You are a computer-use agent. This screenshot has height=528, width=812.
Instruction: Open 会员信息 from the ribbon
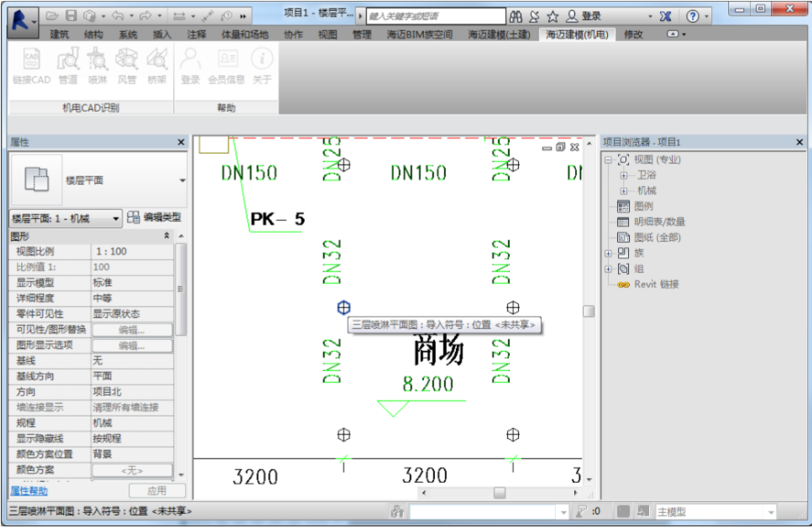pyautogui.click(x=227, y=65)
